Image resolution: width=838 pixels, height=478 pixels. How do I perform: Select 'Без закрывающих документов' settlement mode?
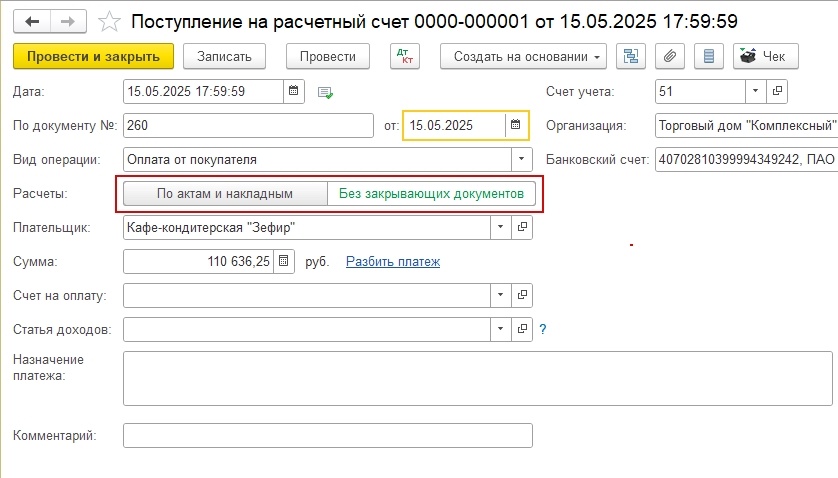click(x=431, y=194)
